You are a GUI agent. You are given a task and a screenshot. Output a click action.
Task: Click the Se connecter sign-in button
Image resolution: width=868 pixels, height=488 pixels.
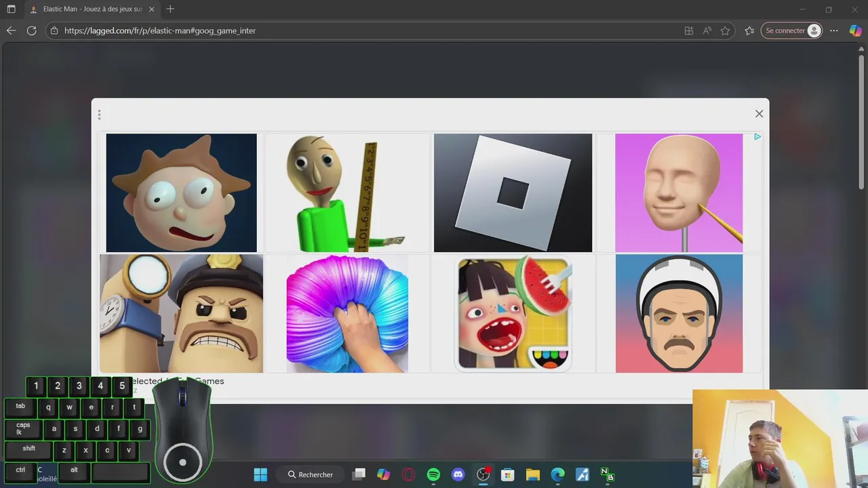point(791,30)
